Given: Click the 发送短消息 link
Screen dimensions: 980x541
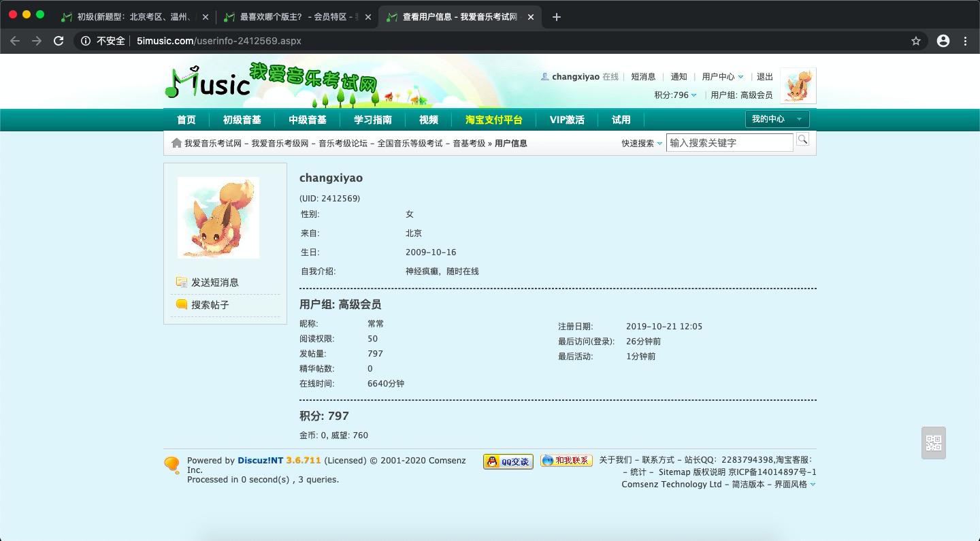Looking at the screenshot, I should (x=214, y=282).
